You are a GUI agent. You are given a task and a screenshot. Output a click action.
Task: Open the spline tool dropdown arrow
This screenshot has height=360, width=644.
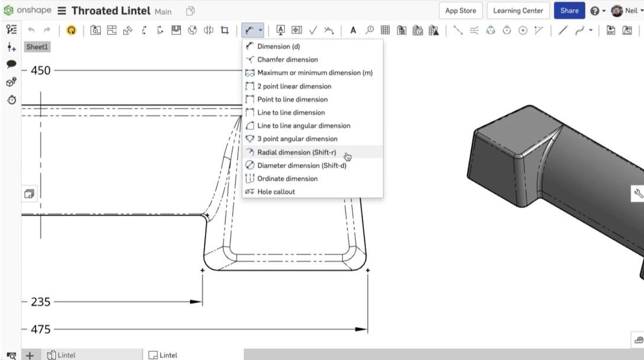point(590,30)
